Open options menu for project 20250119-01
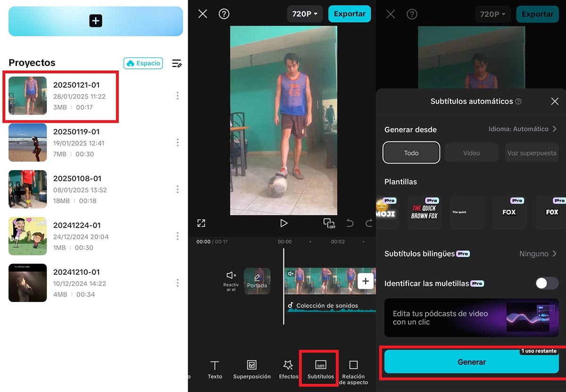This screenshot has height=392, width=566. click(177, 142)
